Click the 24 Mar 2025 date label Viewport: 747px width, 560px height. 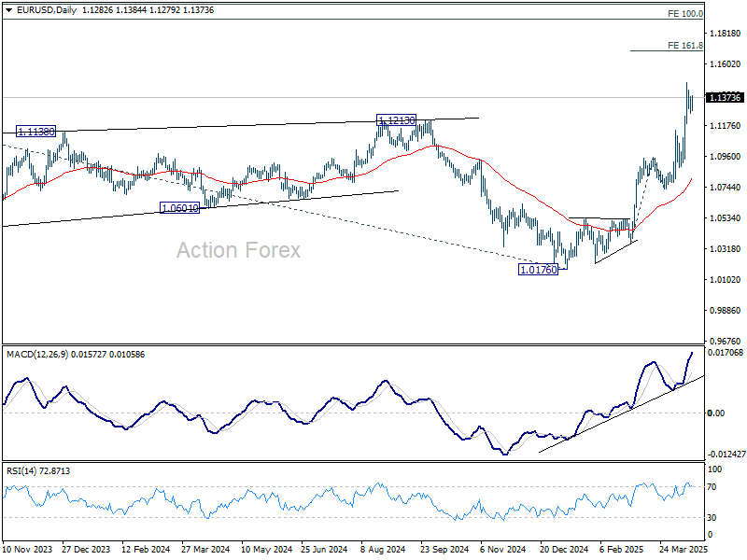680,551
